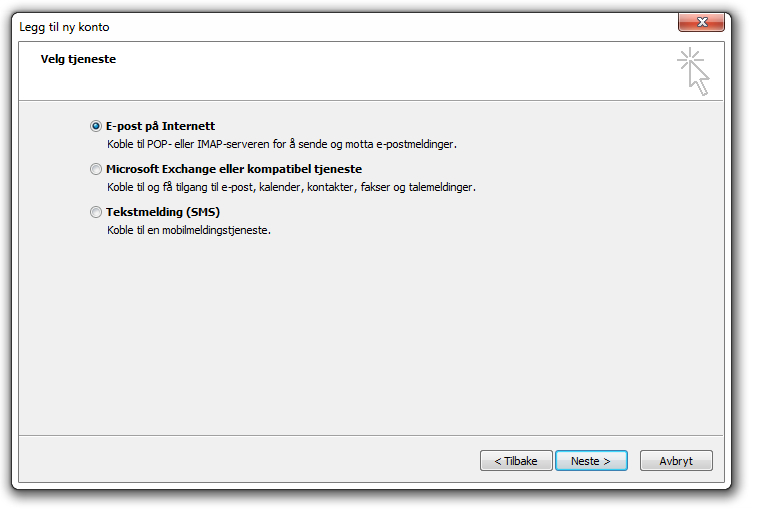Click the cursor sparkle icon in header
This screenshot has width=762, height=512.
(x=693, y=71)
